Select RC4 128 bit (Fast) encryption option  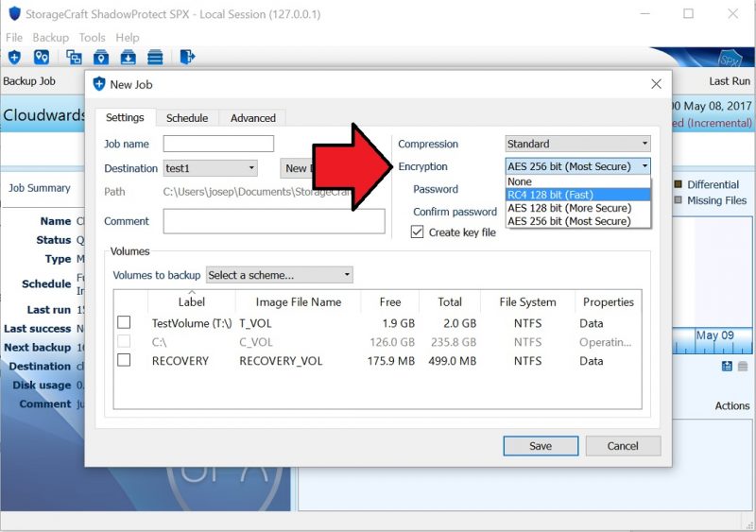pos(578,195)
